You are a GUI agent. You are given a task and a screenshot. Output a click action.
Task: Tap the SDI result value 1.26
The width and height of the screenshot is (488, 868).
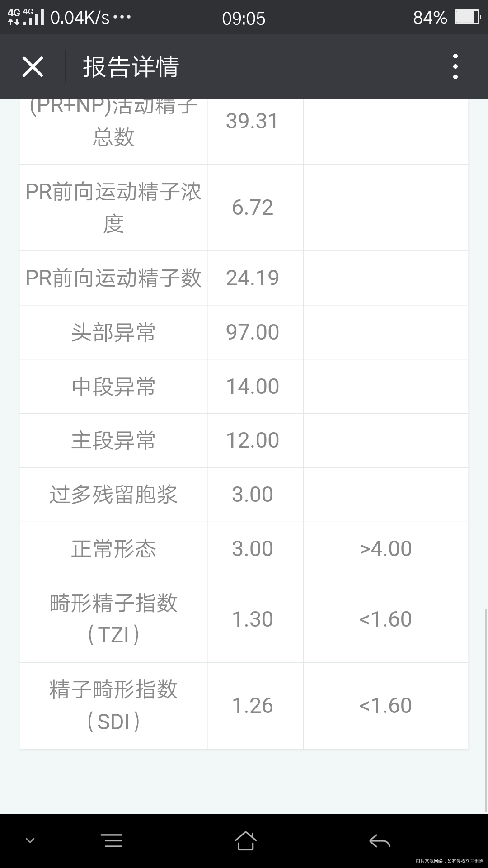tap(253, 706)
